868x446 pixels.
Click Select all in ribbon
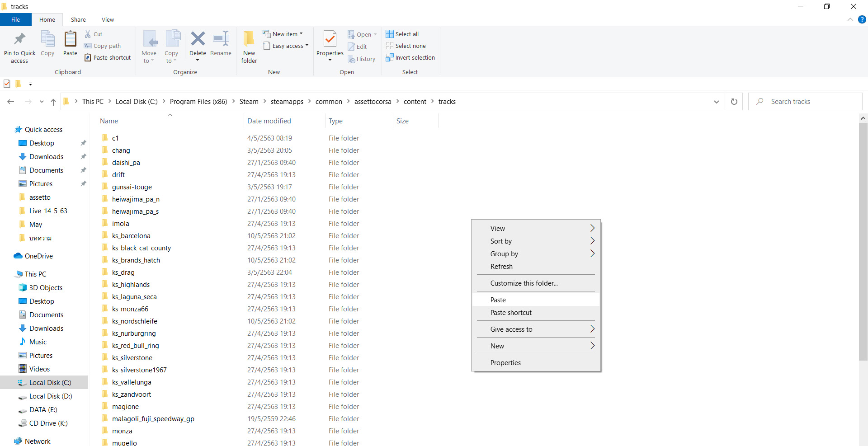pyautogui.click(x=402, y=34)
